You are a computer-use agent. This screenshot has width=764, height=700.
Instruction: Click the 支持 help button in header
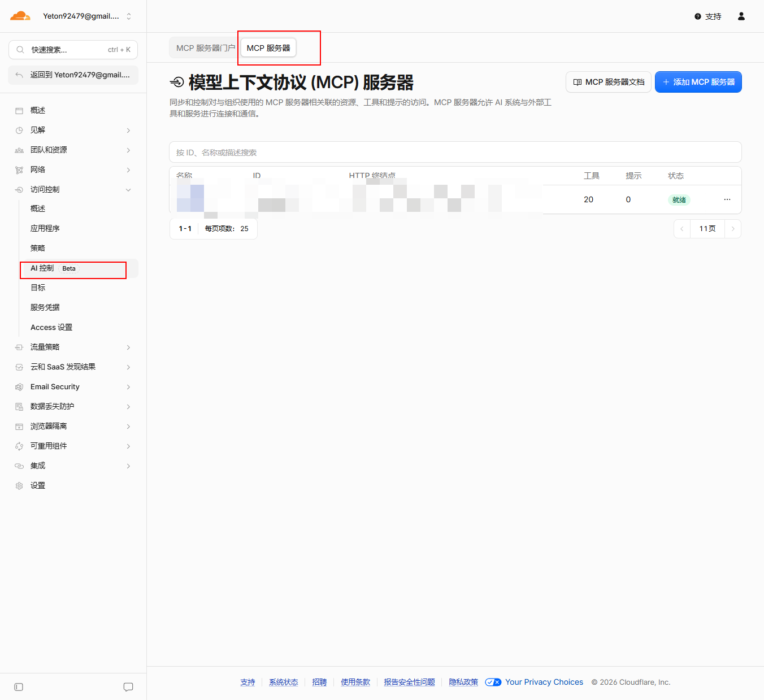[x=708, y=16]
